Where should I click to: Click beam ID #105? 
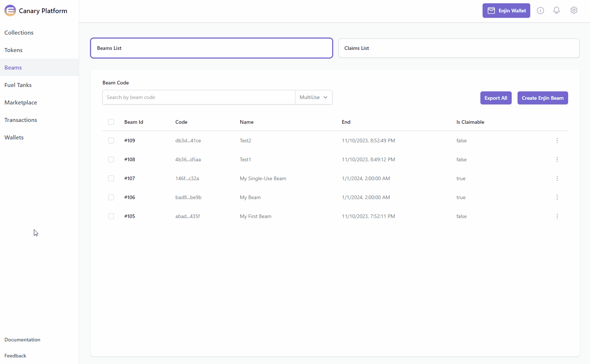pyautogui.click(x=130, y=216)
